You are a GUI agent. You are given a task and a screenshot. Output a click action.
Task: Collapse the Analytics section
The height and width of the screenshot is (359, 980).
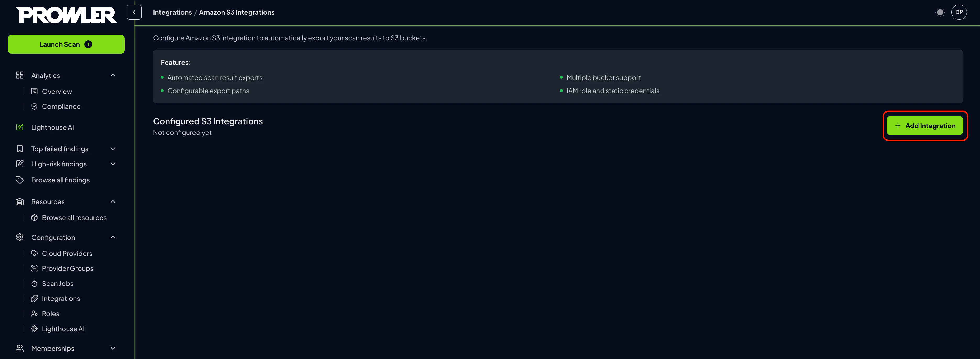pyautogui.click(x=113, y=75)
